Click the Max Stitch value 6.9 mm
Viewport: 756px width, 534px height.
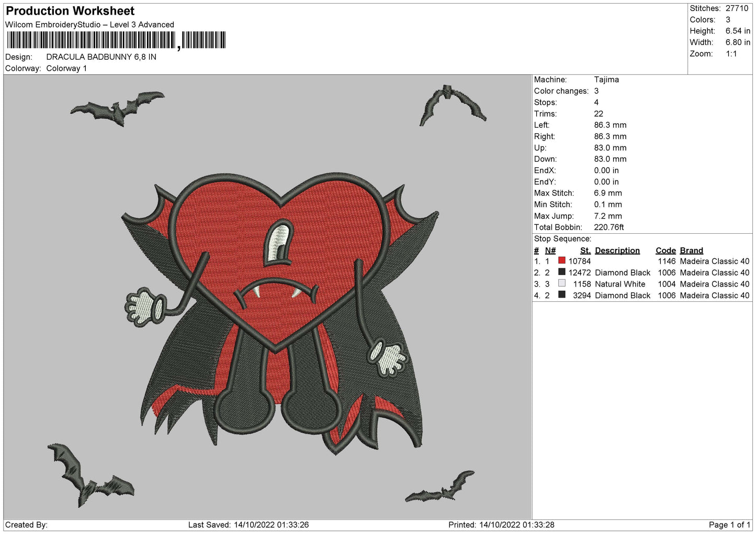click(x=608, y=193)
